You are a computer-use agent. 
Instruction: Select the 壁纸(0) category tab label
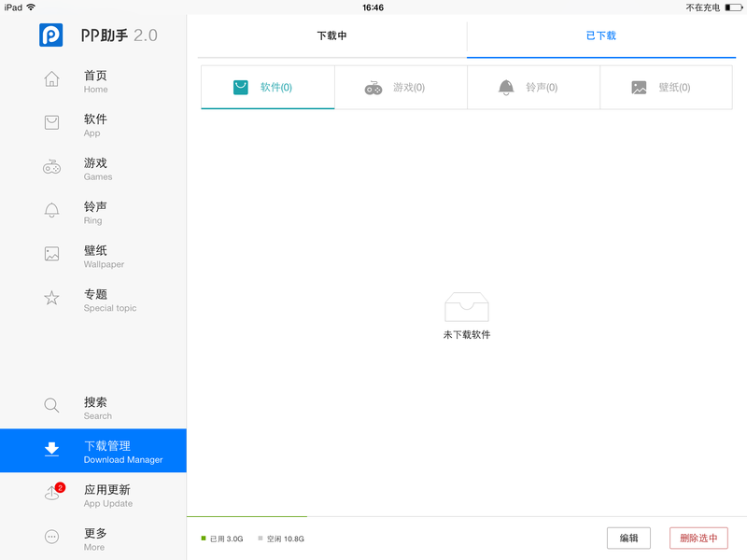tap(674, 87)
